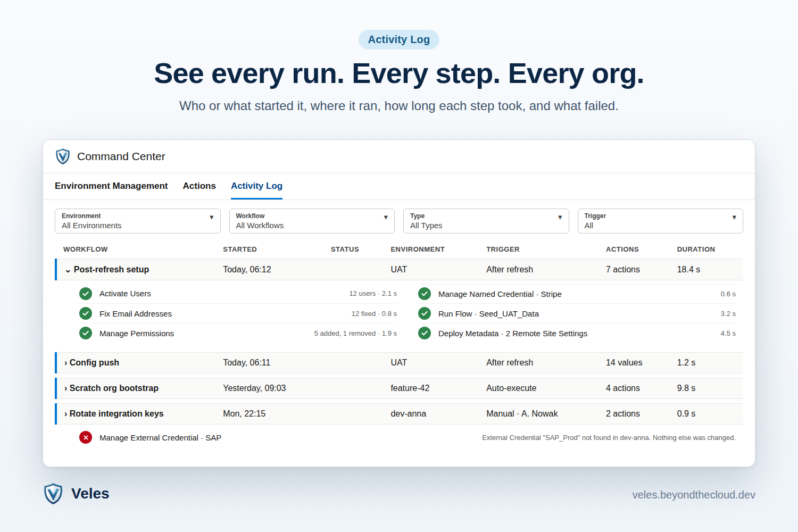This screenshot has width=798, height=532.
Task: Open the veles.beyondthecloud.dev link
Action: point(694,495)
